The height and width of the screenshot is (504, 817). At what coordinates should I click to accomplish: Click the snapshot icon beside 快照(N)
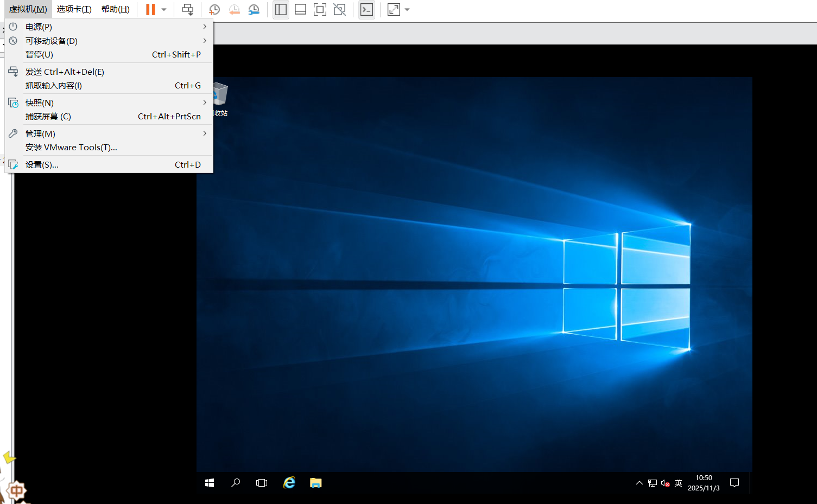13,103
